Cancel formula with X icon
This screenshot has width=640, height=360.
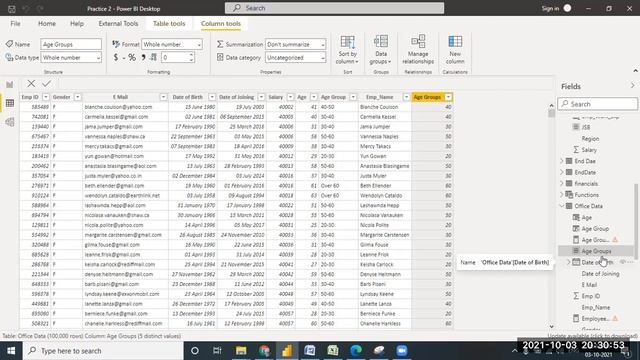pos(31,84)
